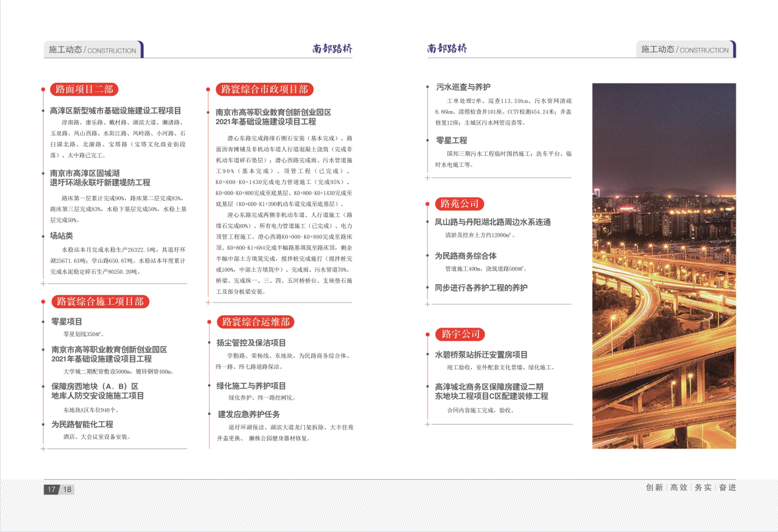Click heading 高淳区新型城市基础设施建设工程项目
This screenshot has height=532, width=778.
click(x=115, y=111)
